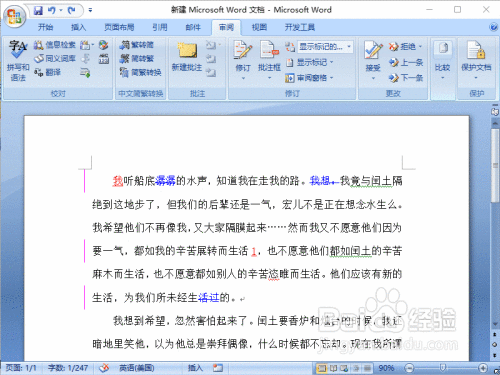Click the ABC 123 word count icon
Viewport: 500px width, 375px height.
point(104,59)
